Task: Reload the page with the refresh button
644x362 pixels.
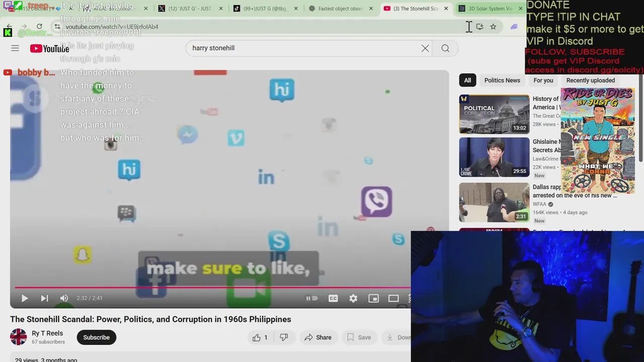Action: (39, 27)
